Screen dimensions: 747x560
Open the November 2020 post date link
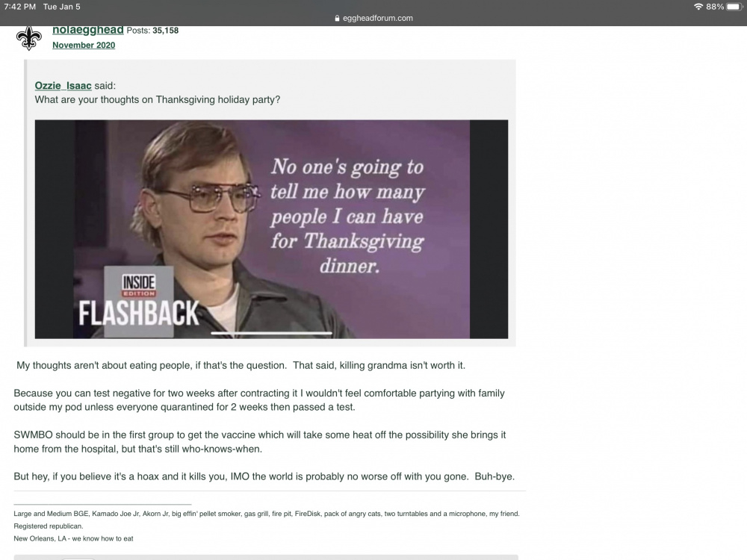click(x=84, y=46)
